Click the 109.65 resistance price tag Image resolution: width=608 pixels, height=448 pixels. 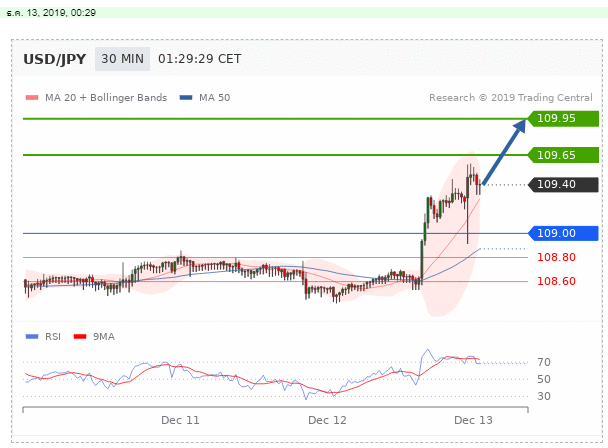(x=563, y=155)
